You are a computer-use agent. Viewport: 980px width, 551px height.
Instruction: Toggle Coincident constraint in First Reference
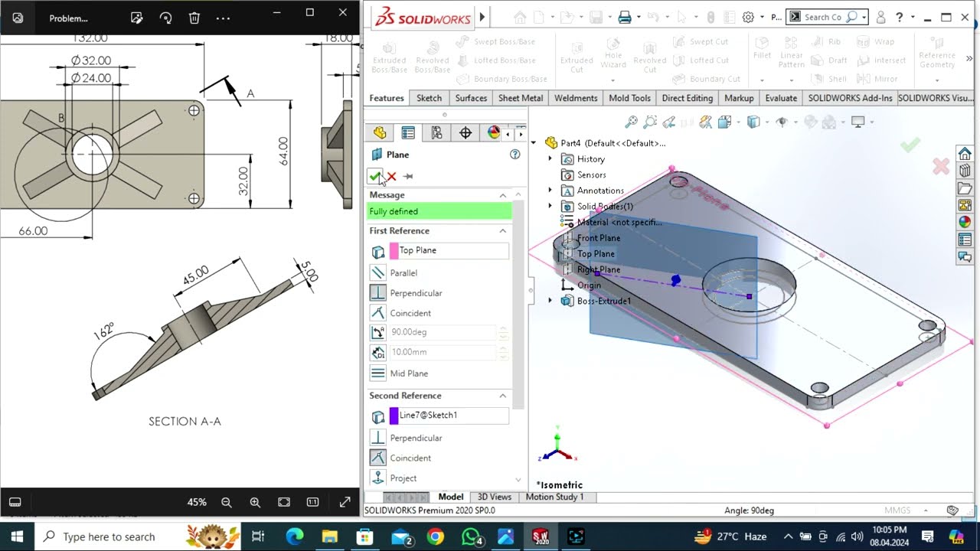[377, 312]
